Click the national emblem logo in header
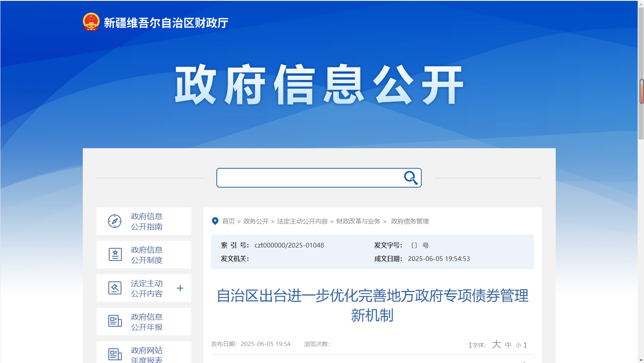644x363 pixels. 91,22
